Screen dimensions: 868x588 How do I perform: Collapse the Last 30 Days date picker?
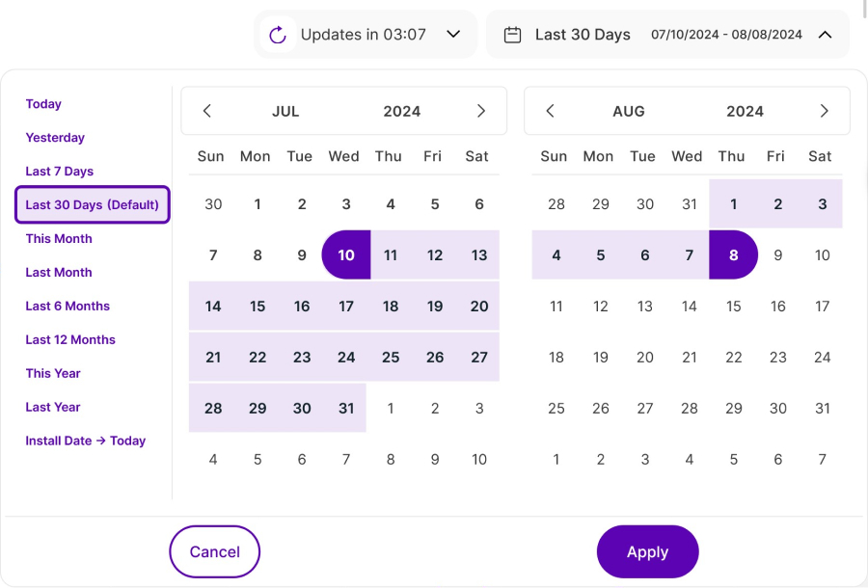(825, 35)
